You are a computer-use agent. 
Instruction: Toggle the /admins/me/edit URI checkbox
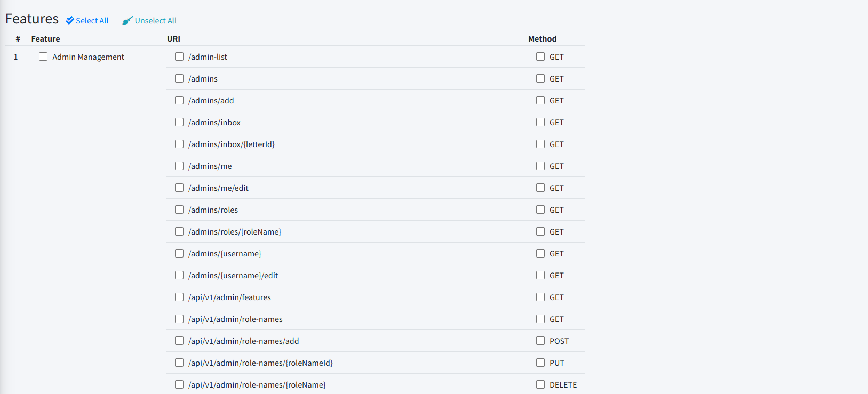point(179,188)
